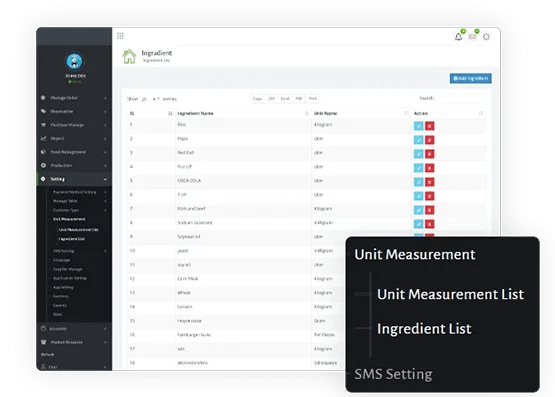Click the green home icon beside Ingredient
555x397 pixels.
tap(129, 56)
